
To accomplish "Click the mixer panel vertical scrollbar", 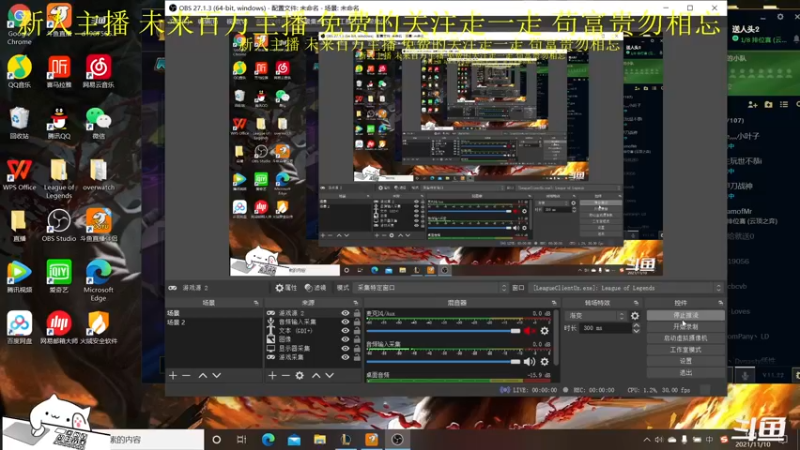I will click(x=557, y=338).
